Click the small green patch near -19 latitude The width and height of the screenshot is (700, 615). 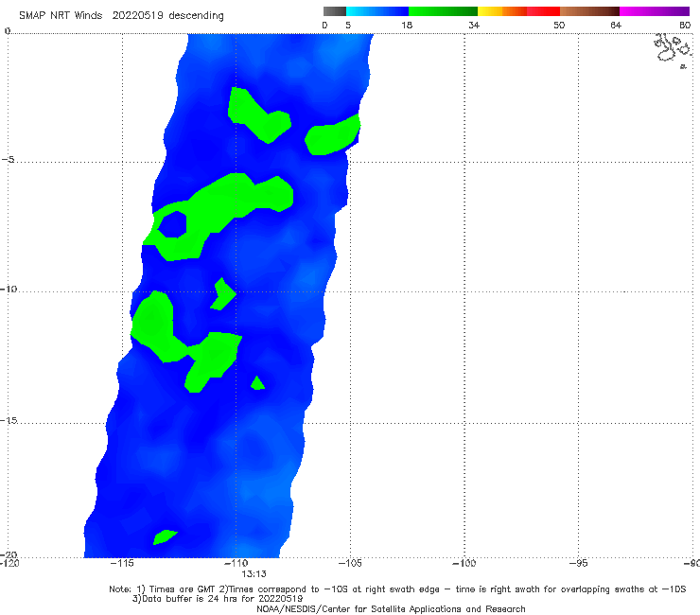pos(166,536)
